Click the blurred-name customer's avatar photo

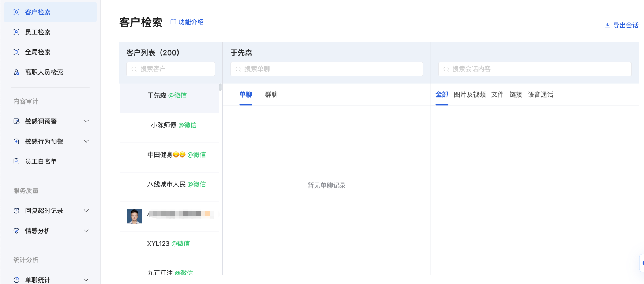click(x=134, y=216)
